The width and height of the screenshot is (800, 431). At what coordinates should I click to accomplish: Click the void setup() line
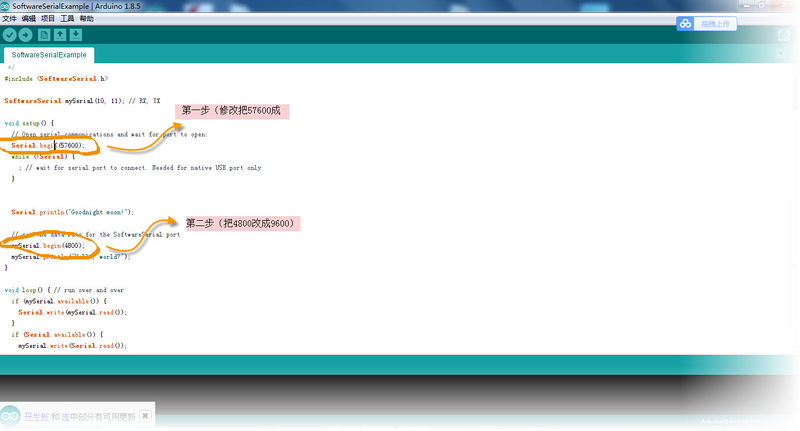click(29, 123)
